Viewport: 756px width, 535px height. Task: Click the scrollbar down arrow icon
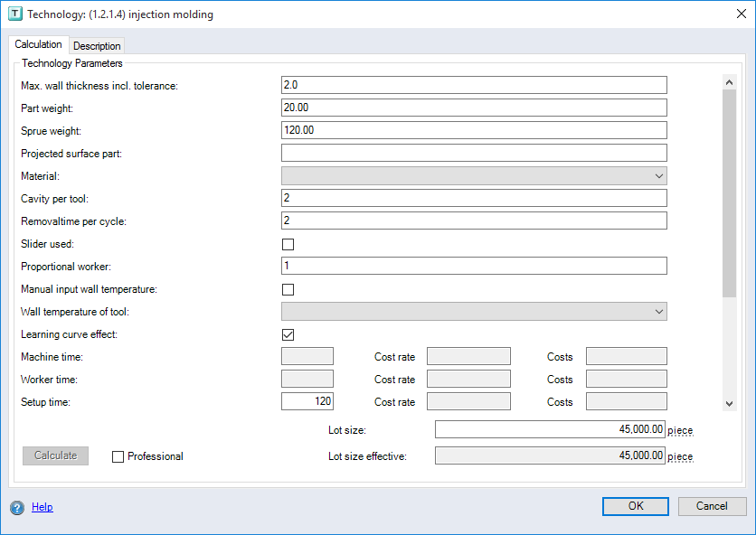[730, 403]
